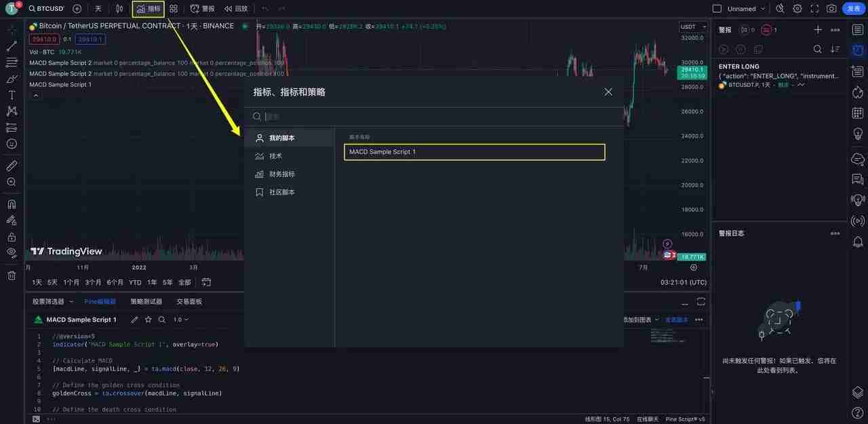Pick the text annotation tool
Viewport: 868px width, 424px height.
10,94
